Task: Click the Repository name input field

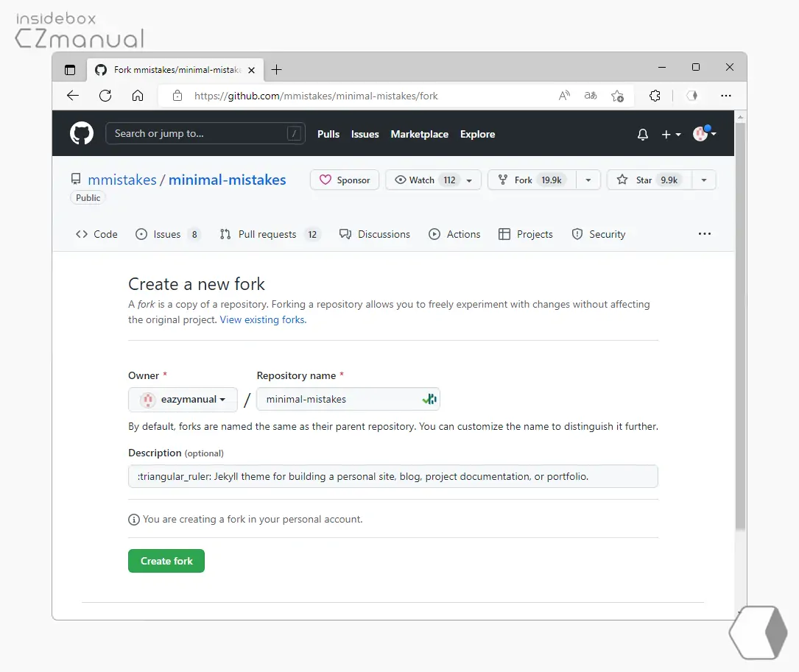Action: (348, 400)
